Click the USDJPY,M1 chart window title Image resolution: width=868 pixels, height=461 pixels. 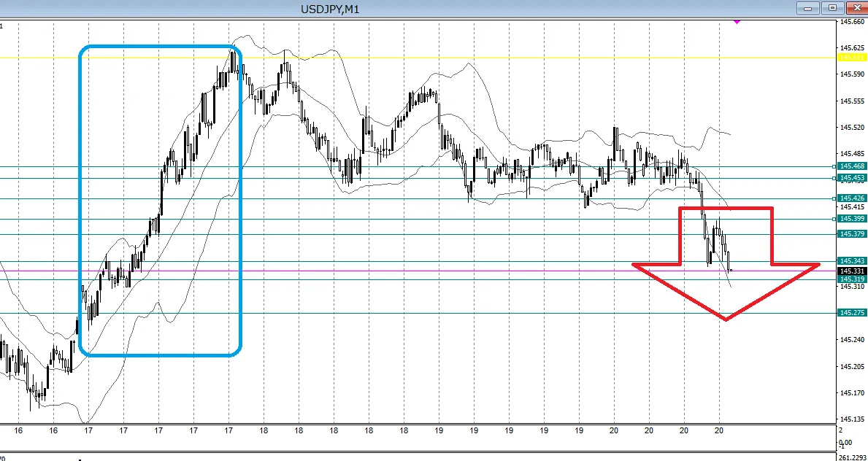[331, 9]
